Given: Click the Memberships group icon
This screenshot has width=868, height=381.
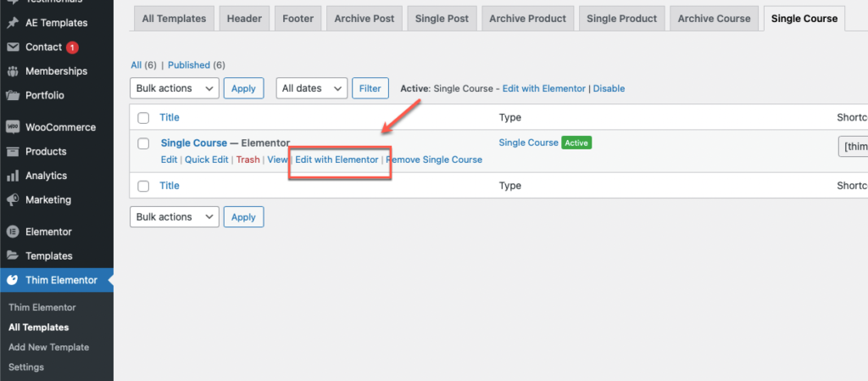Looking at the screenshot, I should pyautogui.click(x=12, y=71).
